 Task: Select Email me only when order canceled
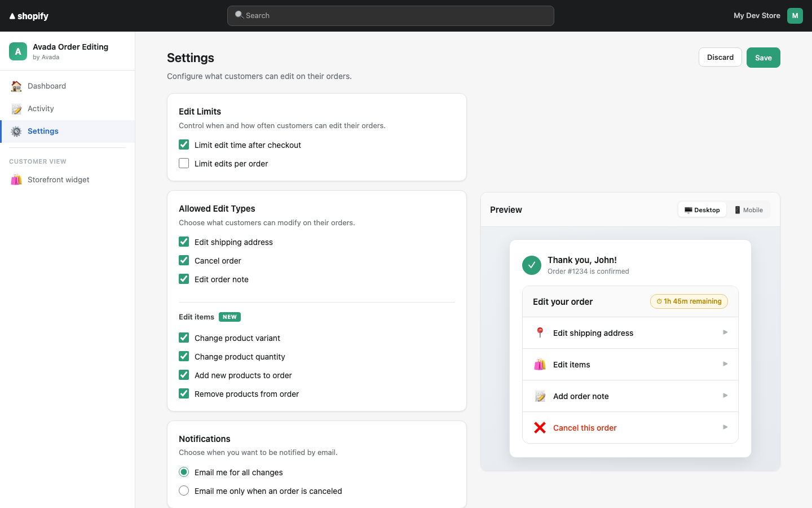coord(184,491)
